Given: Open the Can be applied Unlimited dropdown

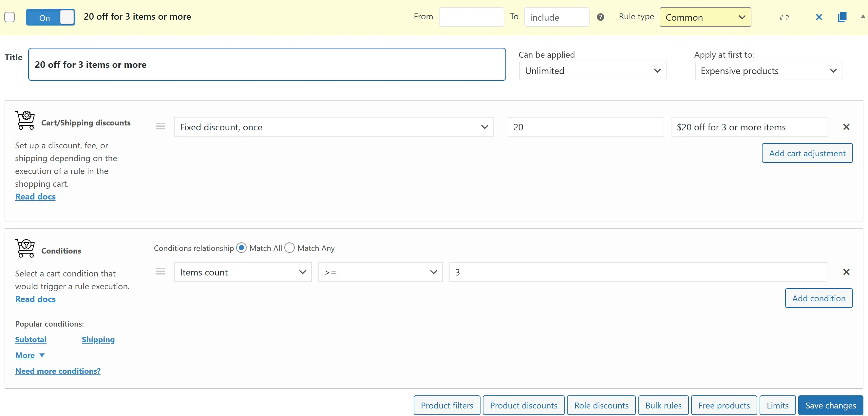Looking at the screenshot, I should click(x=593, y=71).
